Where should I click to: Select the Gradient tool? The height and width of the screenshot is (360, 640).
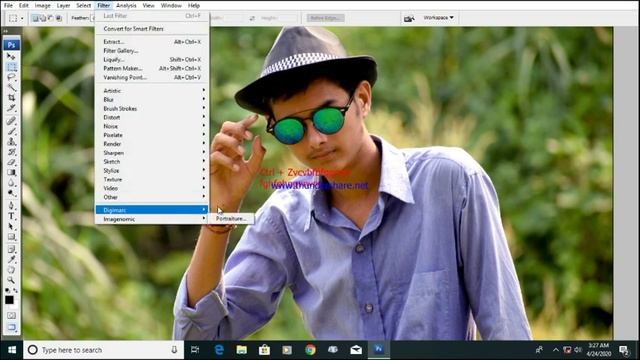click(11, 172)
